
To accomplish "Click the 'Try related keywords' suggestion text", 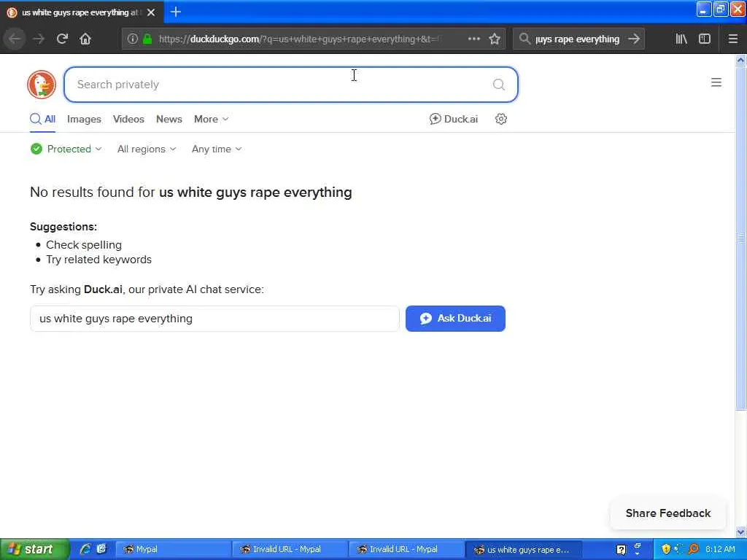I will point(98,260).
